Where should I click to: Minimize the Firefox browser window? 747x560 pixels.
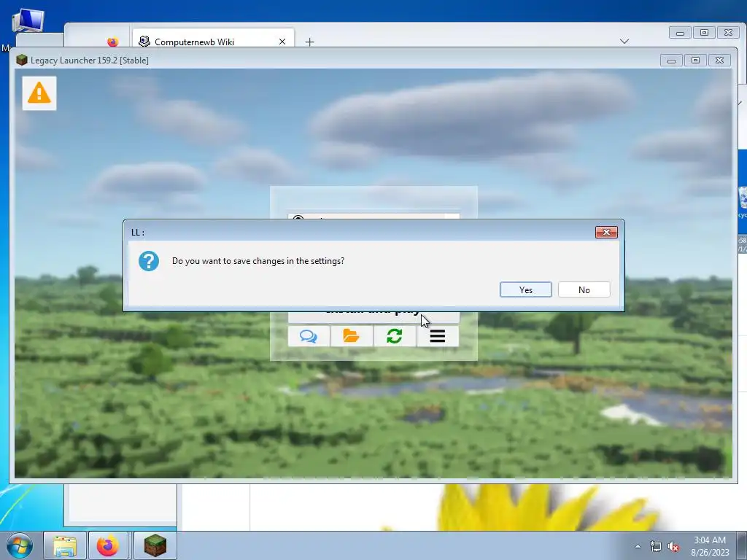coord(681,32)
